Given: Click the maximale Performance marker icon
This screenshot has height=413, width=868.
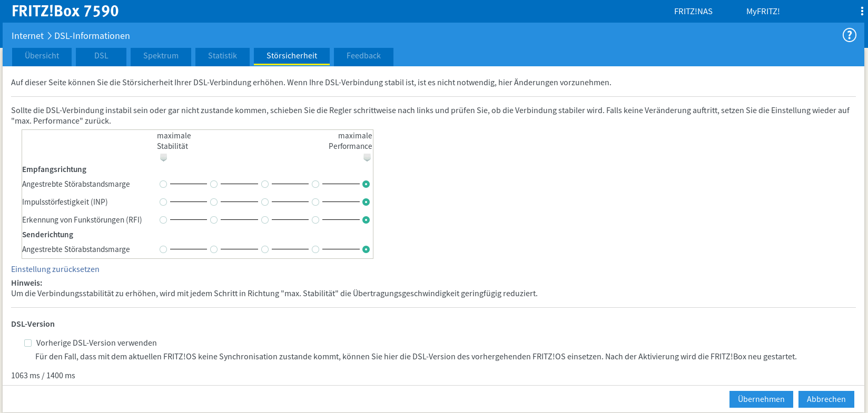Looking at the screenshot, I should coord(367,157).
